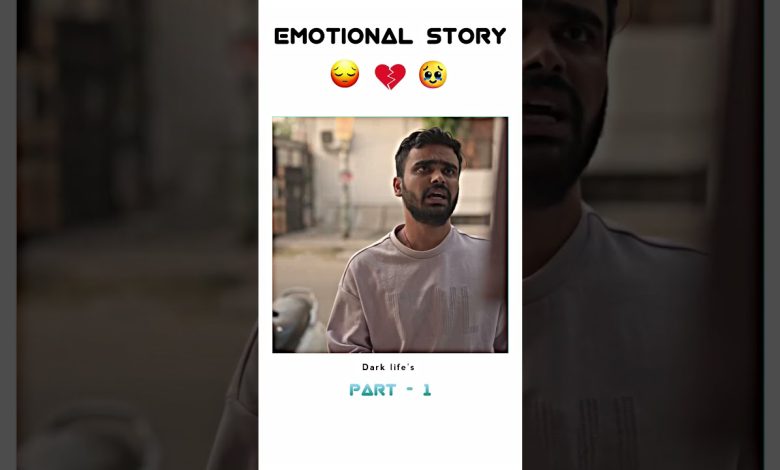Click the lettering on the man's sweatshirt

pos(431,308)
